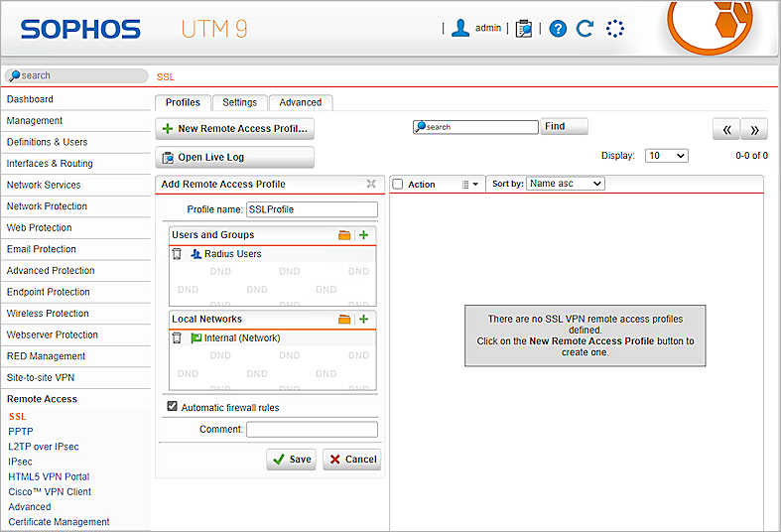Open Cisco VPN Client link
The height and width of the screenshot is (532, 781).
[50, 491]
